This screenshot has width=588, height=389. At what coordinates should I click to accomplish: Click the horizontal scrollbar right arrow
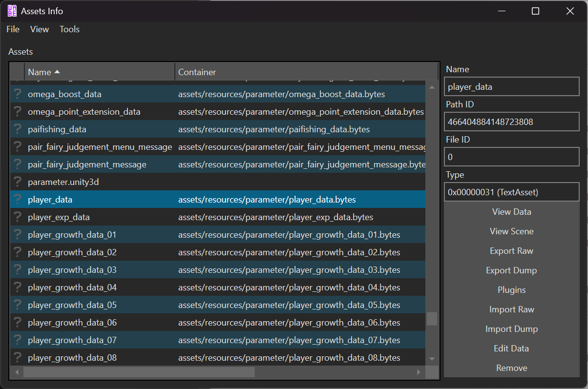point(419,372)
